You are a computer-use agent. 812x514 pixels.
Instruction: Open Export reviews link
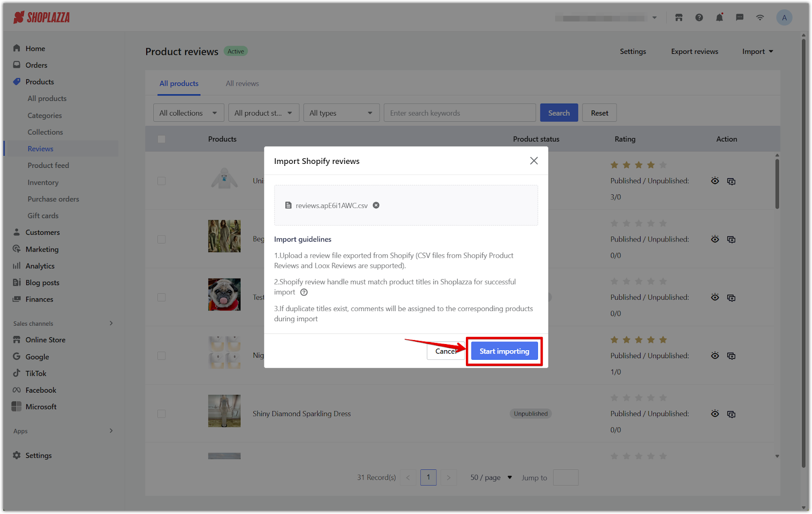click(x=694, y=52)
